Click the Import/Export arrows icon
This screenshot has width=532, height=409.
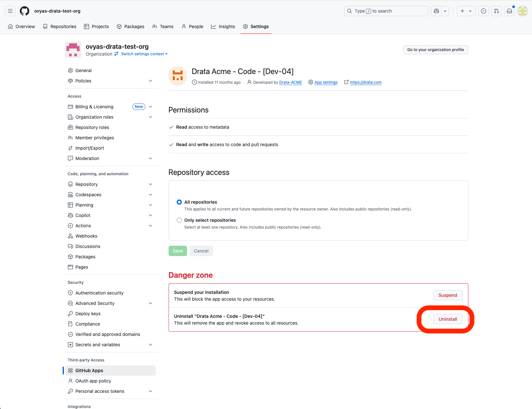[x=70, y=148]
